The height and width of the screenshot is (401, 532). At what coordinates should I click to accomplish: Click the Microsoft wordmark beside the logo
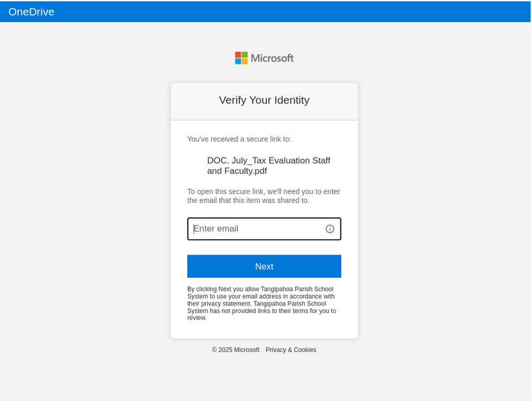[272, 58]
